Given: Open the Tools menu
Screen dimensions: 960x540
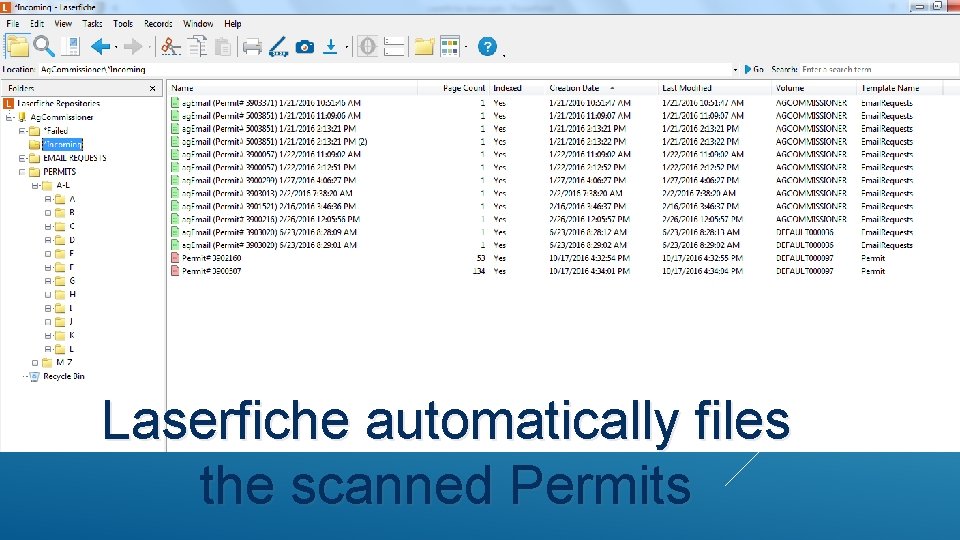Looking at the screenshot, I should (x=122, y=24).
